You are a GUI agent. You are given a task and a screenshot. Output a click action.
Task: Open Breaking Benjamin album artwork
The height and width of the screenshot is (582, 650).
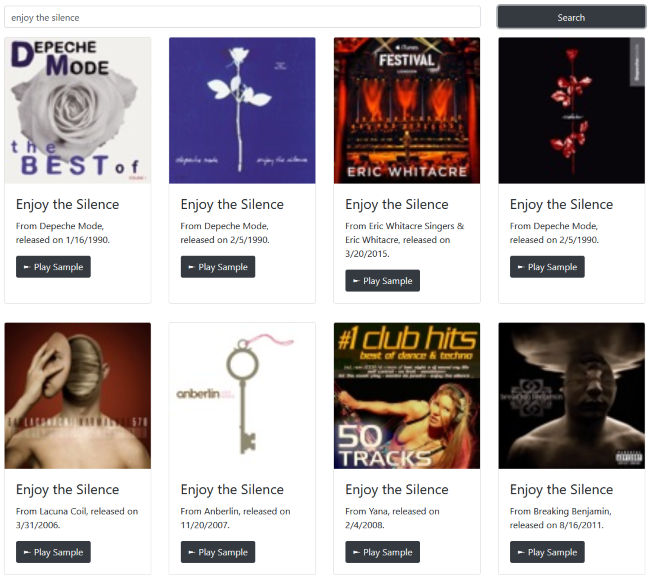(572, 396)
